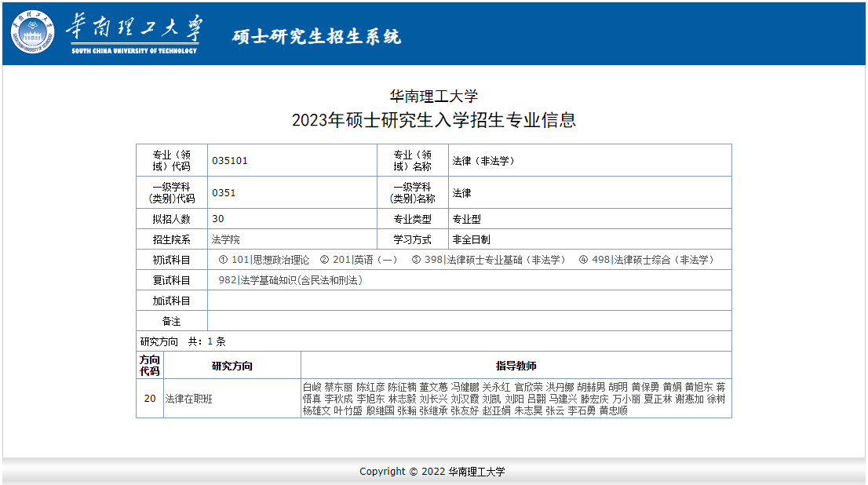Click the 专业类型 label cell
The width and height of the screenshot is (868, 485).
(x=412, y=219)
